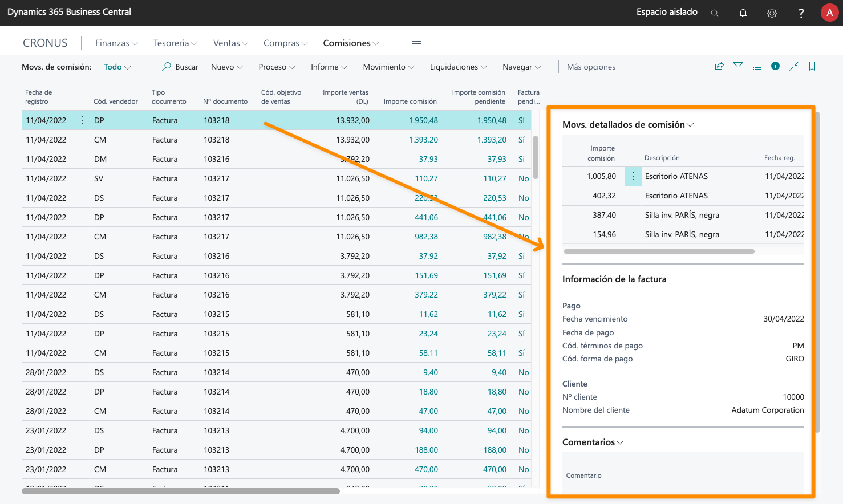Expand the Finanzas menu
This screenshot has width=843, height=504.
(x=116, y=43)
